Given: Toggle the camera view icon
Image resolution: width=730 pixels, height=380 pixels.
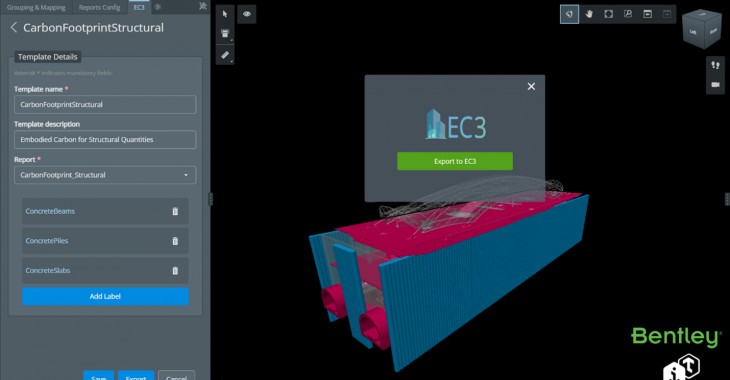Looking at the screenshot, I should (716, 85).
